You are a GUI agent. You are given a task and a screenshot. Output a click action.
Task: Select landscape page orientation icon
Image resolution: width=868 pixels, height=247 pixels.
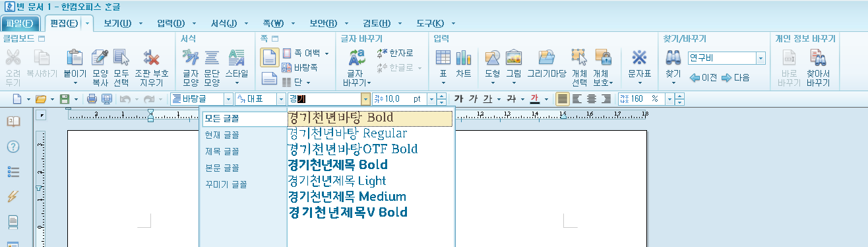[x=269, y=79]
